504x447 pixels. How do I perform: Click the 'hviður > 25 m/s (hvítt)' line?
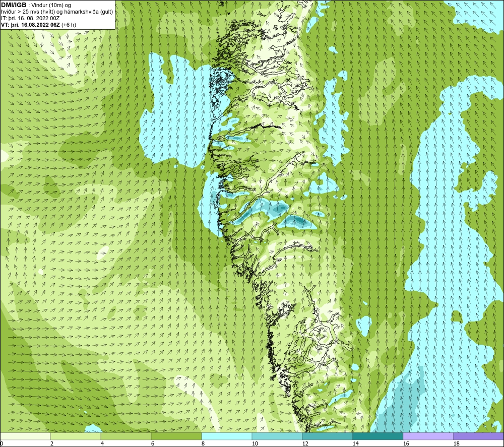tap(29, 12)
